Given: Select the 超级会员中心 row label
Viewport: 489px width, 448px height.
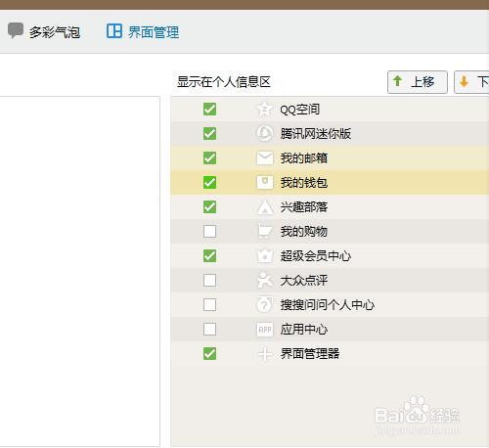Looking at the screenshot, I should (316, 256).
